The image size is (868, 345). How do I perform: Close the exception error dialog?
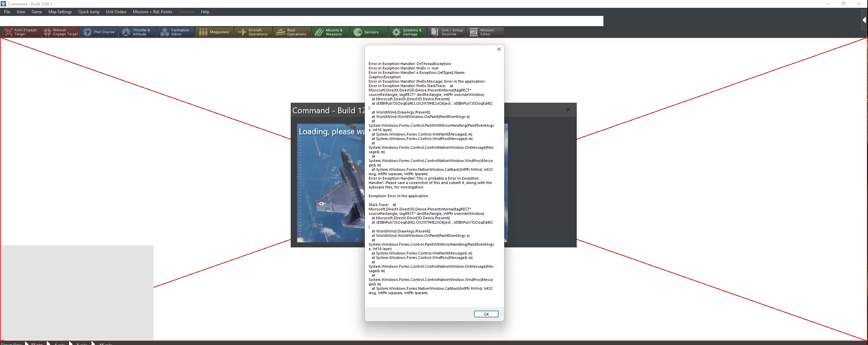499,49
